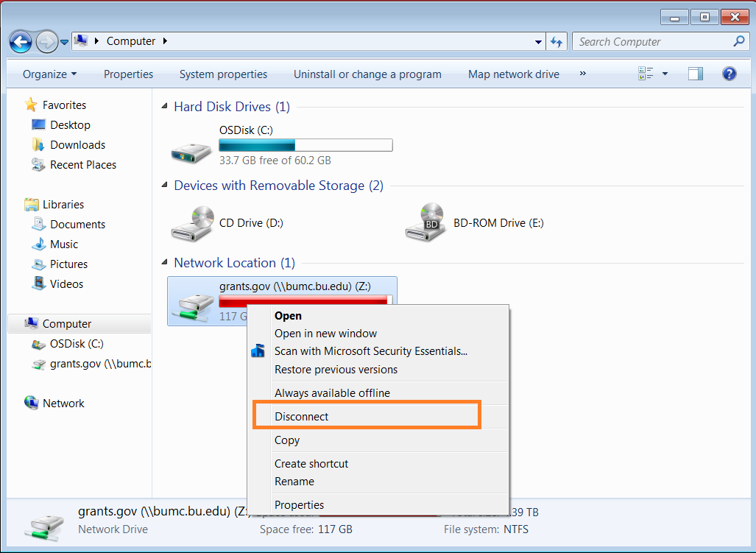Viewport: 756px width, 553px height.
Task: Click the Network globe icon
Action: tap(32, 403)
